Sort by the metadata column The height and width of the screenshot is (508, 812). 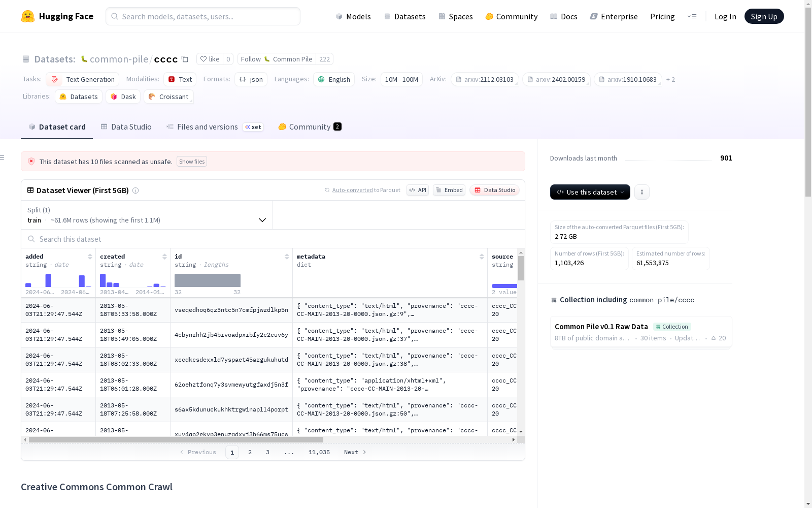482,257
